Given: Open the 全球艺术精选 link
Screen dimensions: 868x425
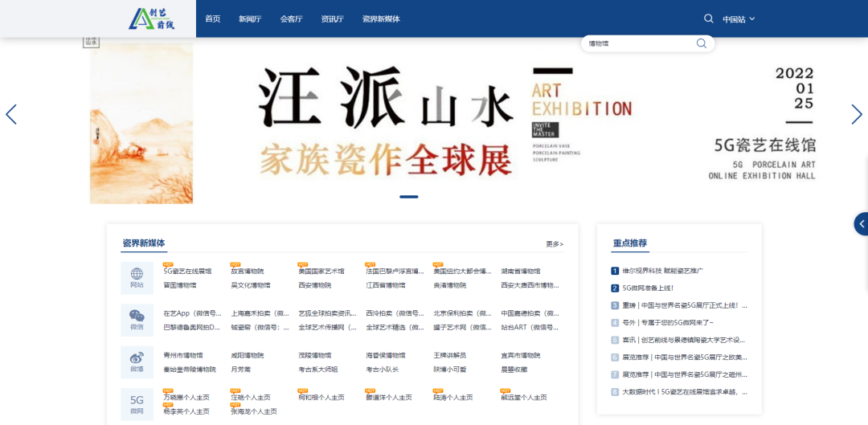Looking at the screenshot, I should [x=395, y=328].
